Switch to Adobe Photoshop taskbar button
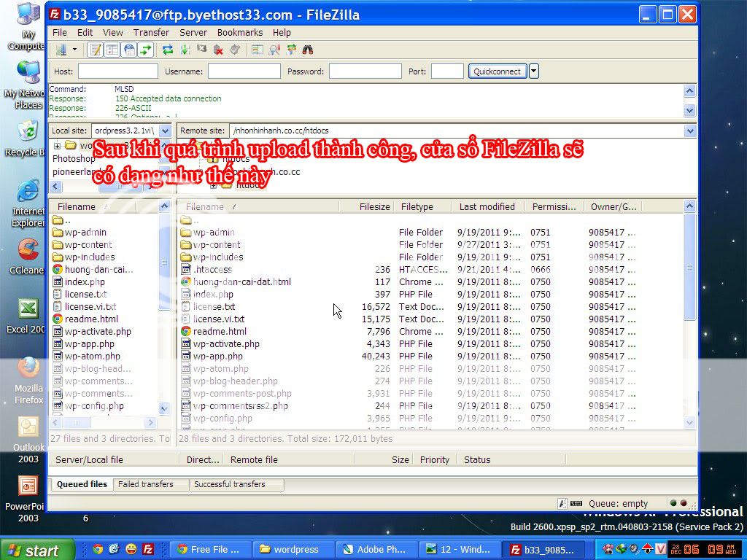The image size is (747, 560). pyautogui.click(x=376, y=550)
